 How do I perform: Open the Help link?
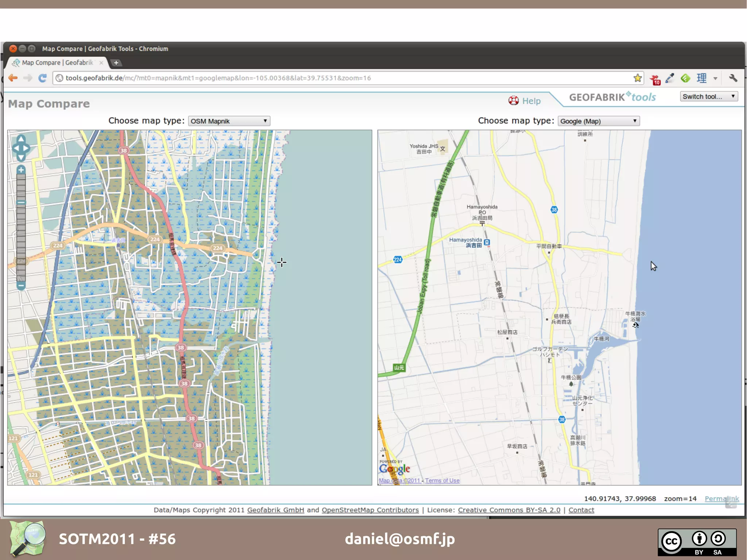point(531,101)
